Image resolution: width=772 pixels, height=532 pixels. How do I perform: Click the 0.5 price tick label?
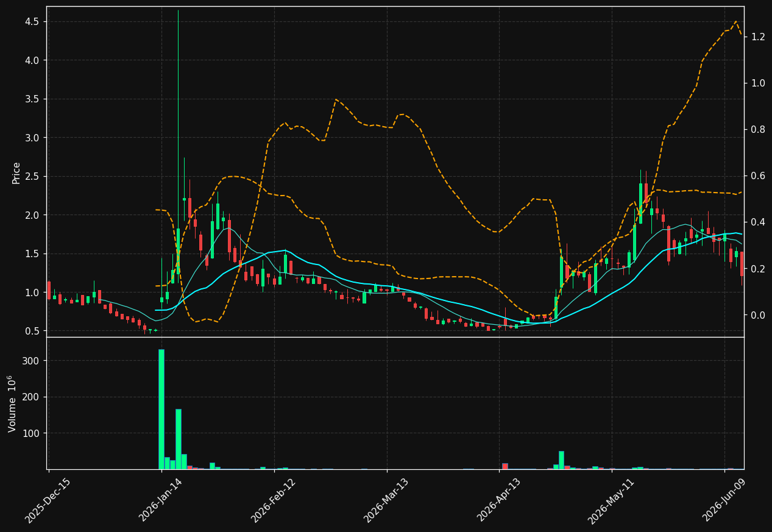point(32,331)
